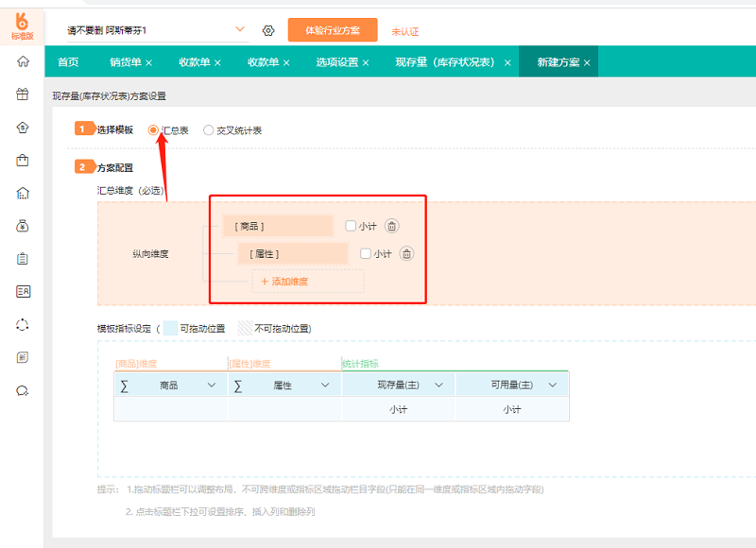Image resolution: width=756 pixels, height=548 pixels.
Task: Open settings gear next to account selector
Action: coord(268,30)
